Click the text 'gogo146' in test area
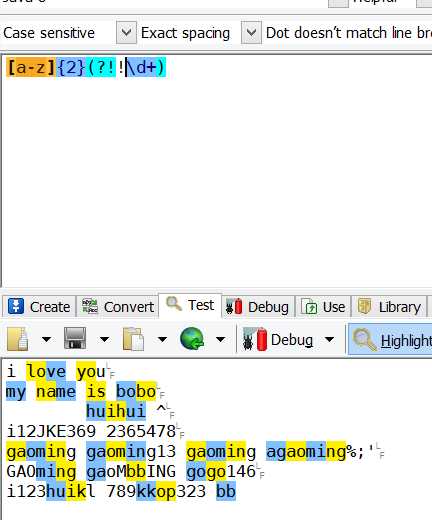 pos(221,471)
